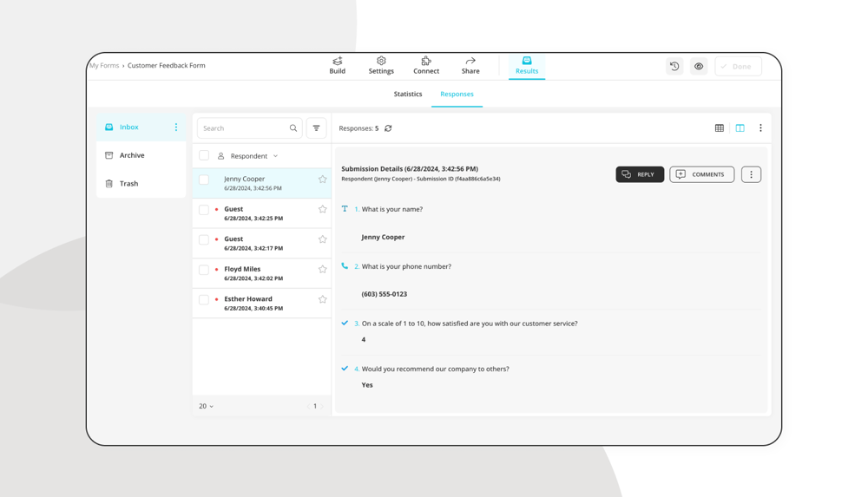Open Inbox three-dot options
Image resolution: width=868 pixels, height=497 pixels.
pos(176,128)
